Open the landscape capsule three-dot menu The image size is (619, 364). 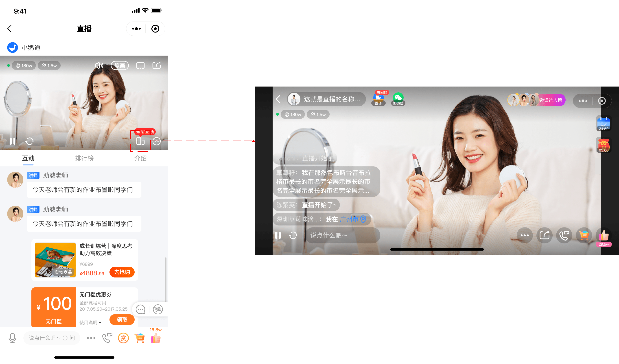pyautogui.click(x=583, y=101)
